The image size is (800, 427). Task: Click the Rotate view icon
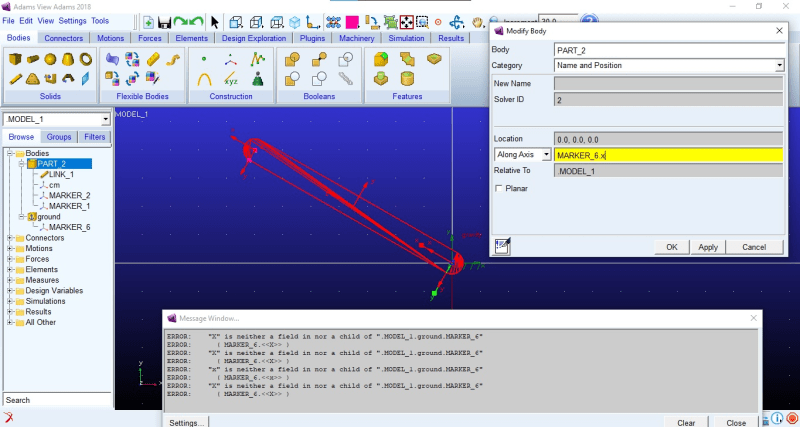[456, 22]
